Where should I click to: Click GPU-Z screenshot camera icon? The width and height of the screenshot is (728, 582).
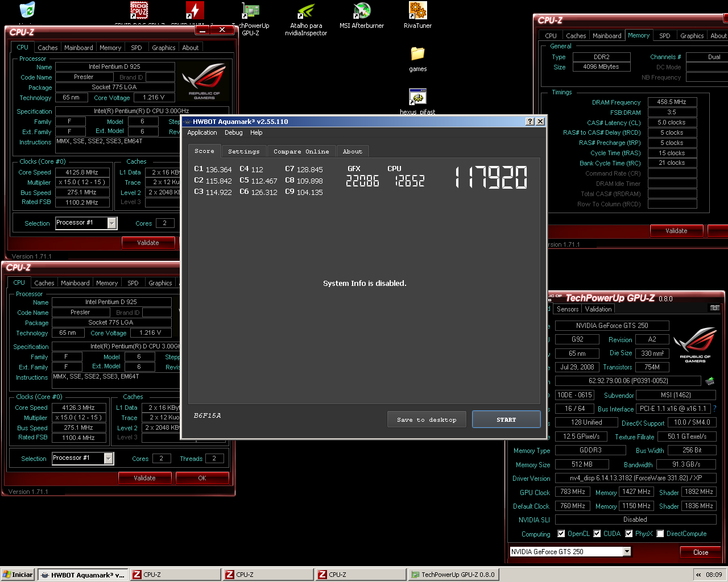pos(715,307)
